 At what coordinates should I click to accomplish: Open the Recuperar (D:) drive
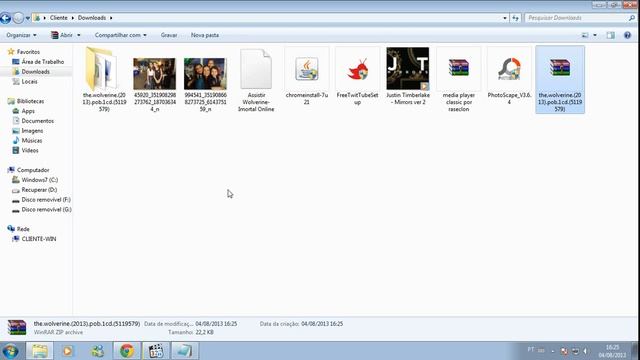point(39,190)
